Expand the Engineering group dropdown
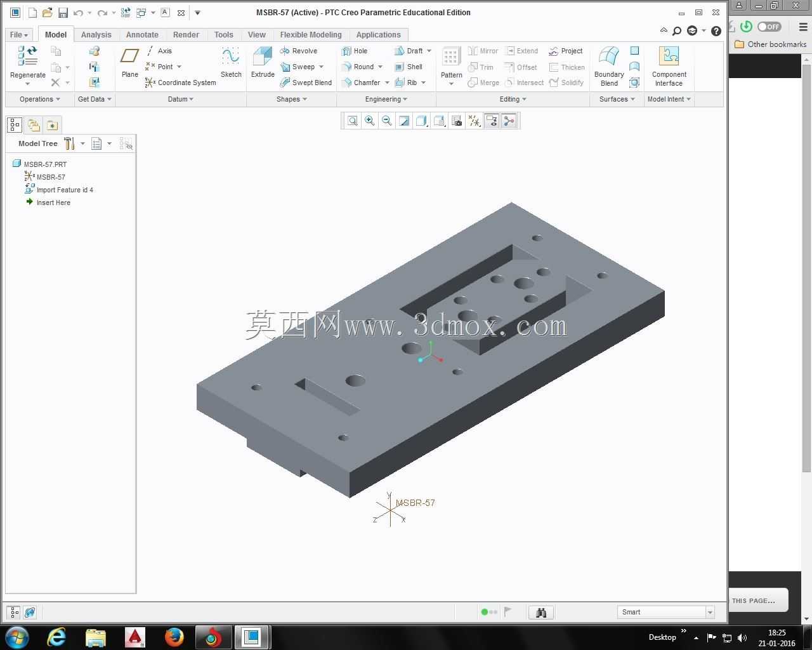 pyautogui.click(x=386, y=99)
